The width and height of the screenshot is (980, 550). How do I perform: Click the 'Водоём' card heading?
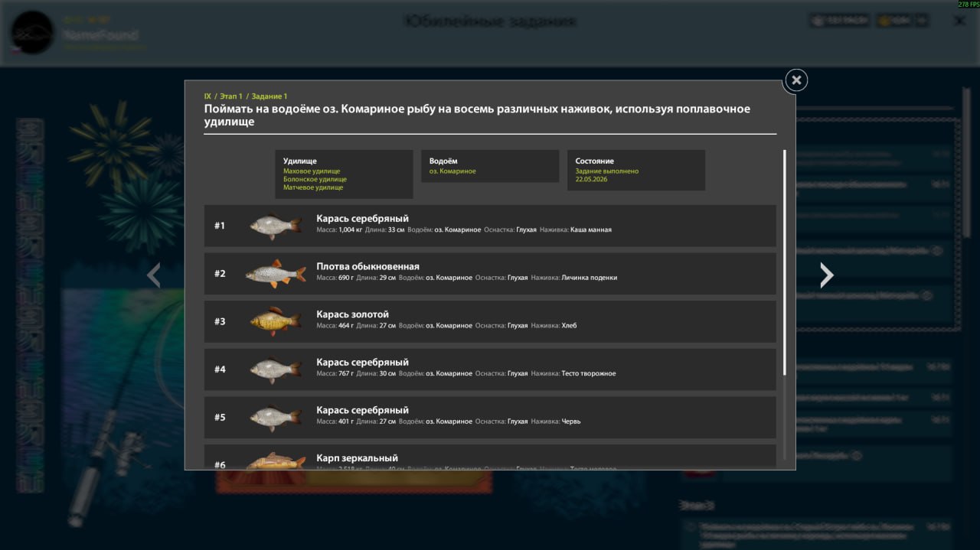point(443,161)
